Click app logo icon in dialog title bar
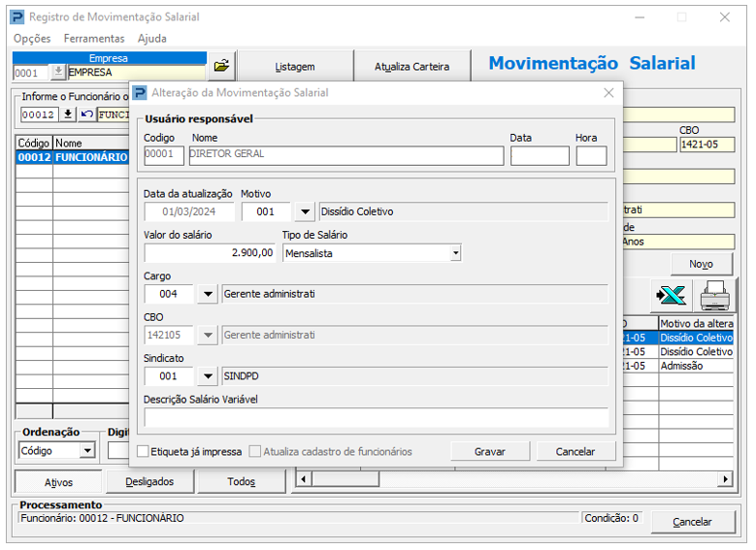 pos(140,92)
